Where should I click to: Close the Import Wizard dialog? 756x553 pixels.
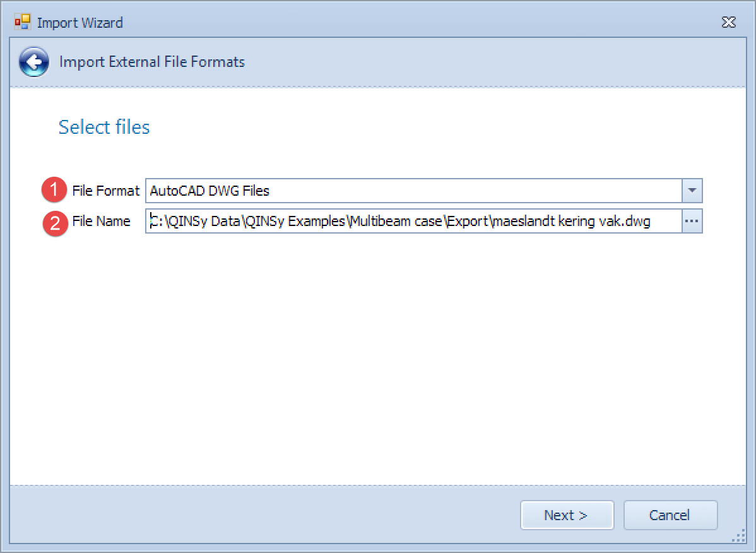pyautogui.click(x=728, y=23)
